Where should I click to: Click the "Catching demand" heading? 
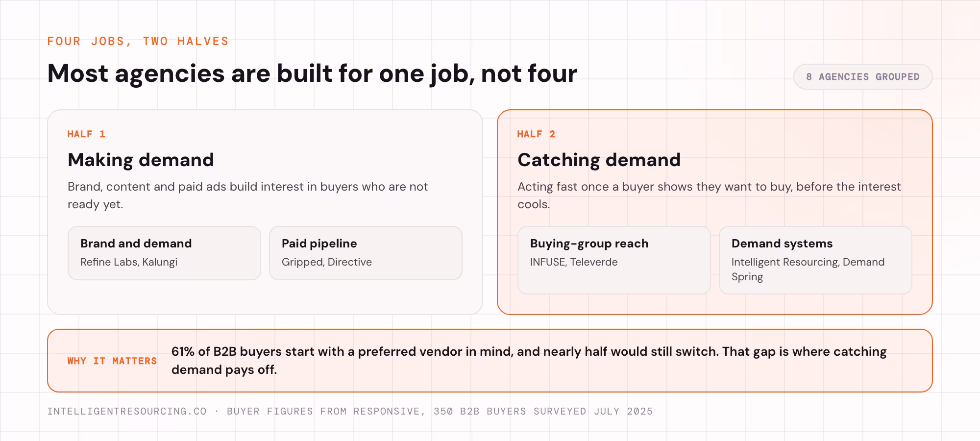[599, 160]
